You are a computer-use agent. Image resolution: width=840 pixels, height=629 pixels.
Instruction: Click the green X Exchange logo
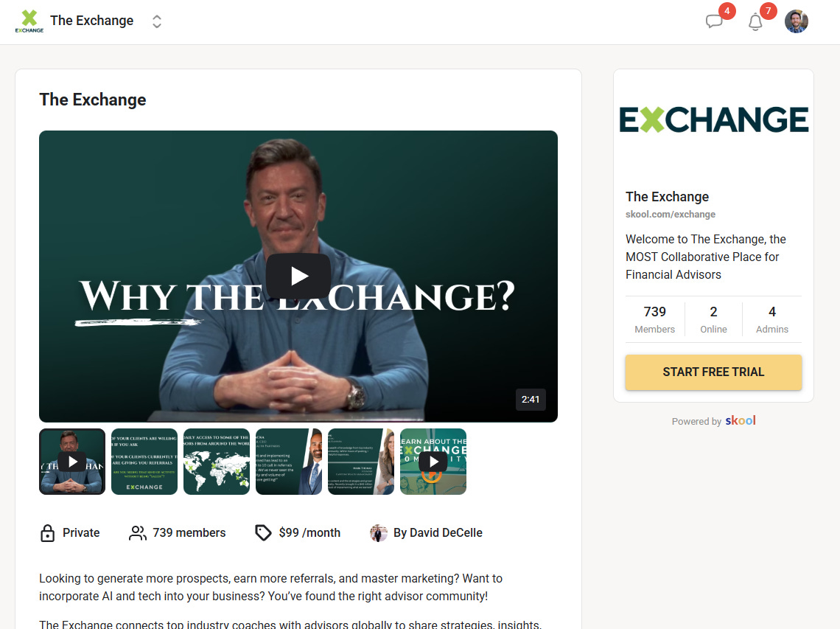tap(29, 21)
